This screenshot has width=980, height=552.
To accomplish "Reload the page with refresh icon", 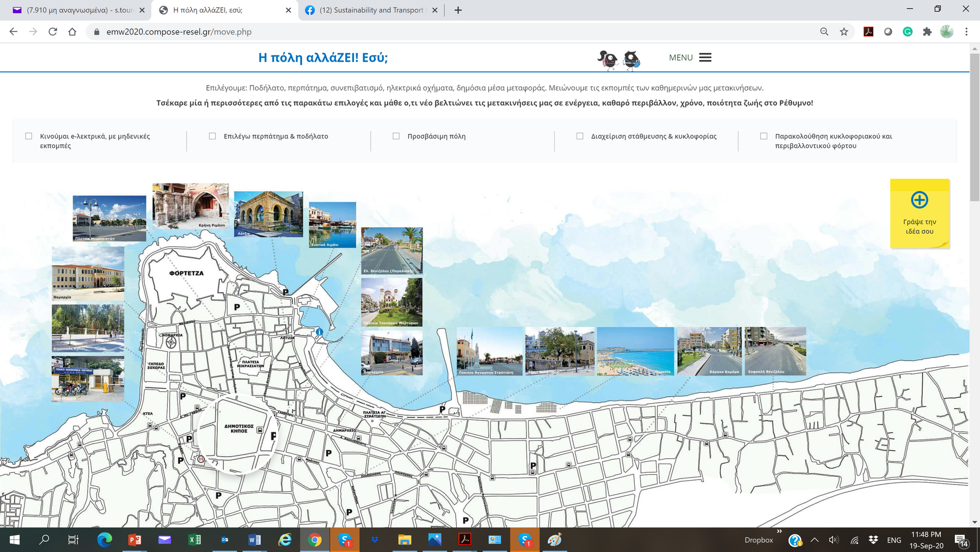I will (53, 32).
